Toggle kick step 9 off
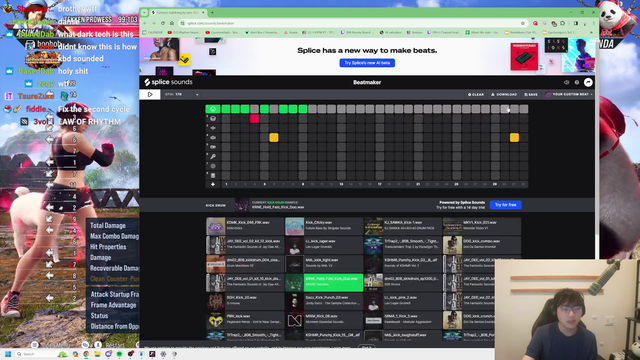 point(302,109)
